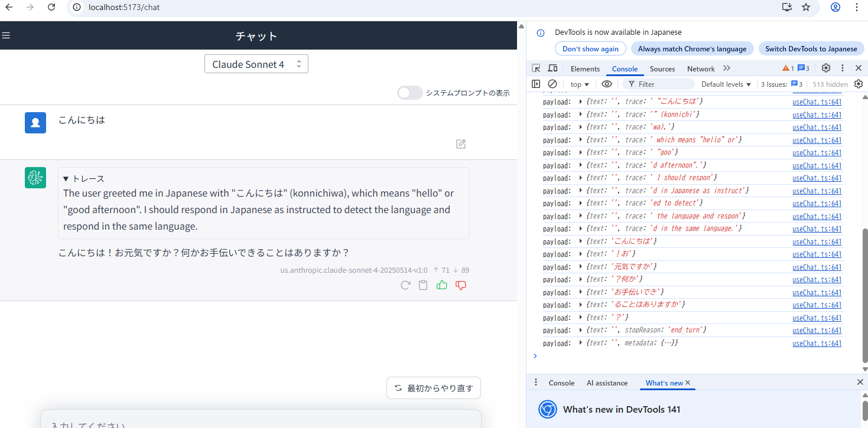The height and width of the screenshot is (428, 868).
Task: Switch to the Network tab
Action: [x=701, y=69]
